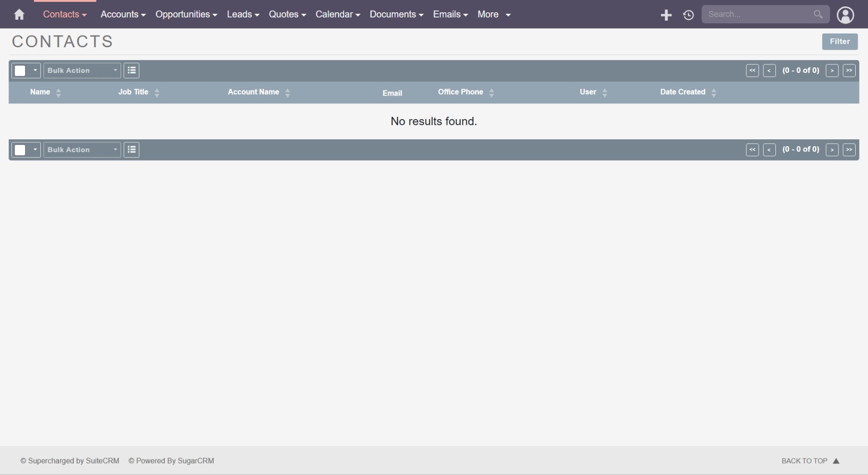Open Supercharged by SuiteCRM footer link
The height and width of the screenshot is (475, 868).
coord(70,461)
